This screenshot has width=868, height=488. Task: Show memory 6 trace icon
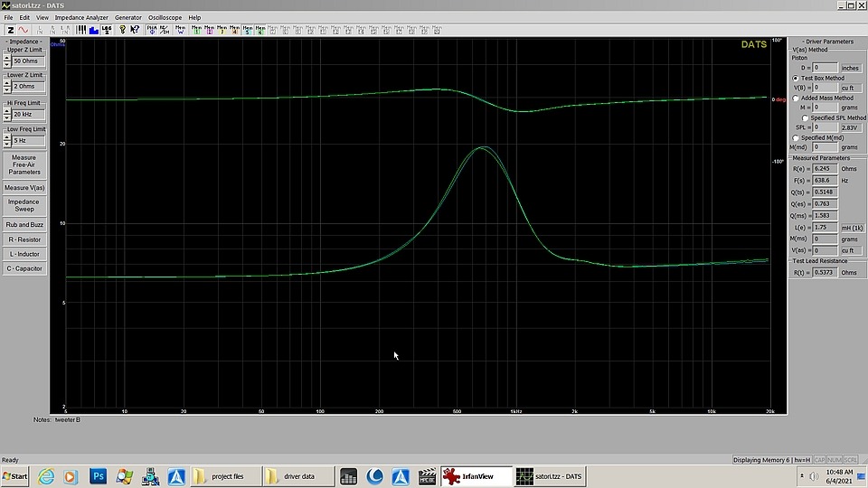pyautogui.click(x=260, y=30)
